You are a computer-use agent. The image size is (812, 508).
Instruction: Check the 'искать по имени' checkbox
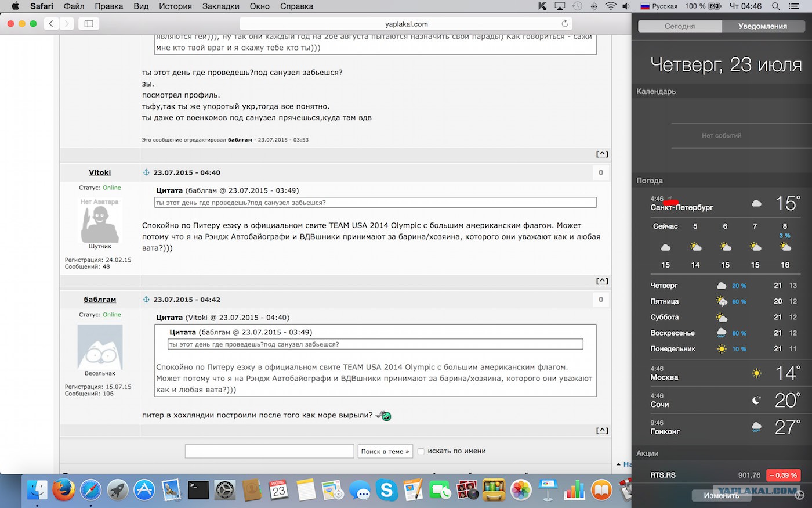click(x=421, y=451)
